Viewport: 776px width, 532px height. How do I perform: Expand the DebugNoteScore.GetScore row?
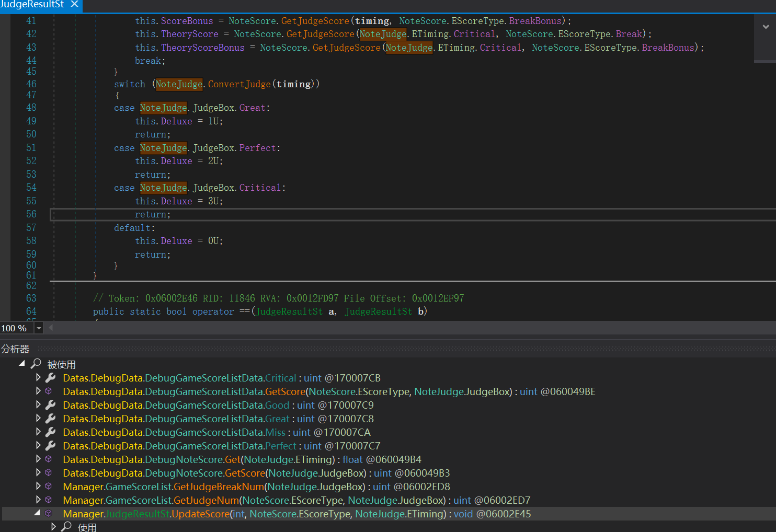point(38,472)
